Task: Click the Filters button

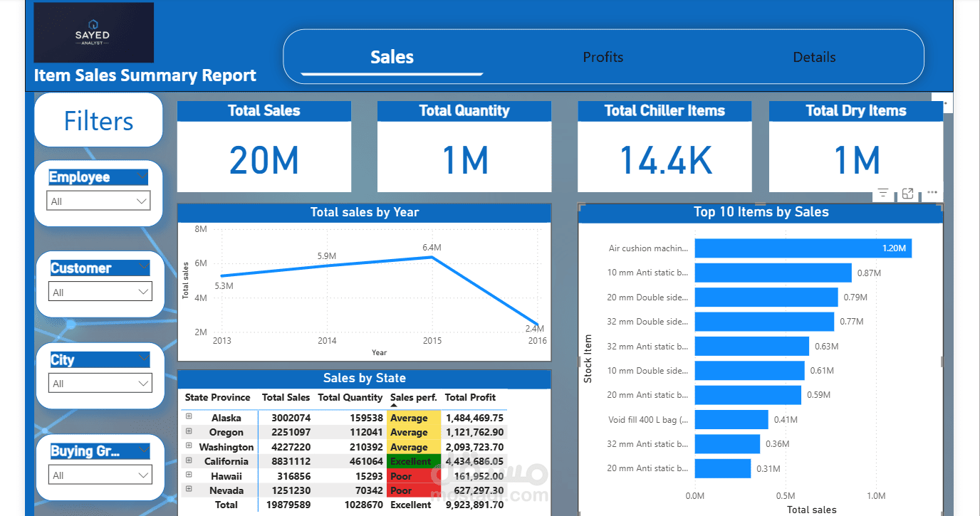Action: pyautogui.click(x=98, y=120)
